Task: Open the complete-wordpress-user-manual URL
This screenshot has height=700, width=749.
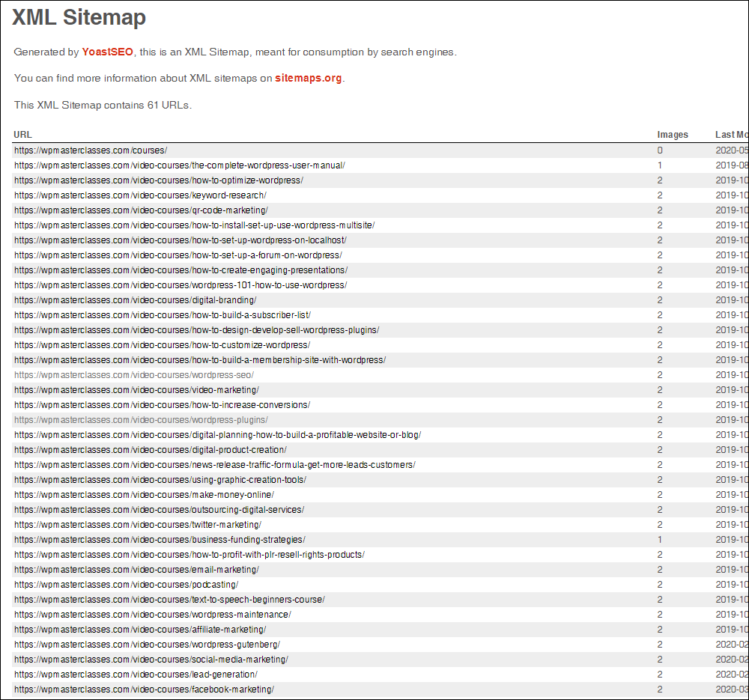Action: tap(180, 165)
